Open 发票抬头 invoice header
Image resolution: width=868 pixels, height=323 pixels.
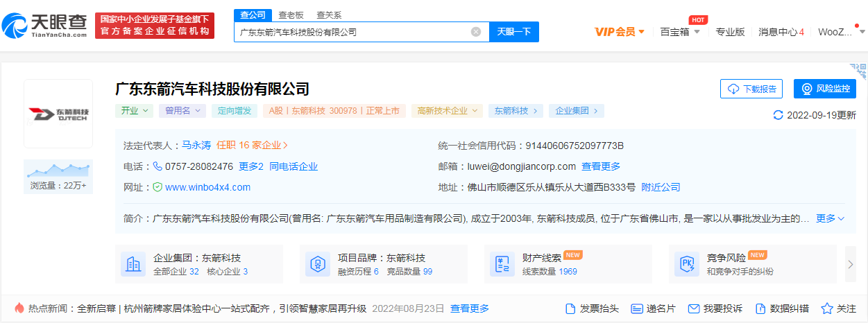[x=592, y=308]
